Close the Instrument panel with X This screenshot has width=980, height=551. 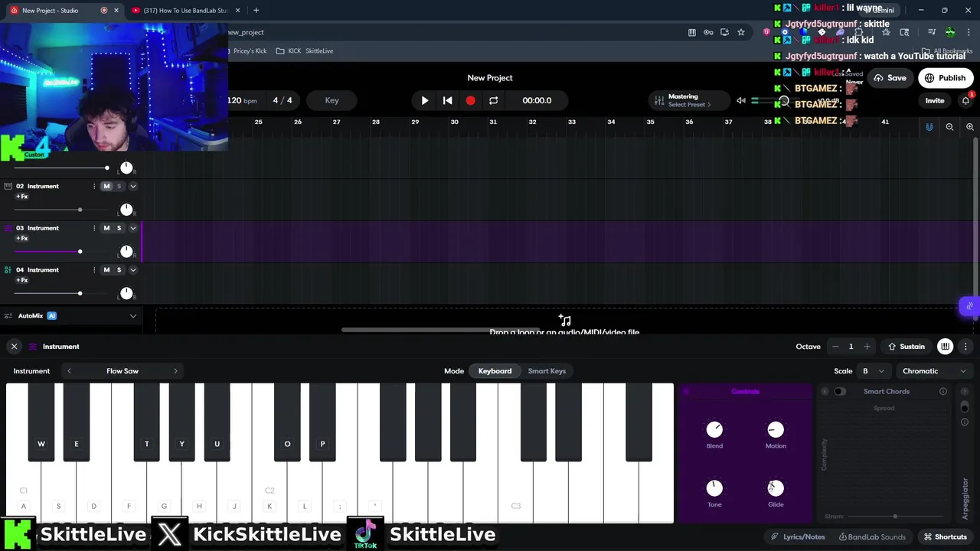14,347
